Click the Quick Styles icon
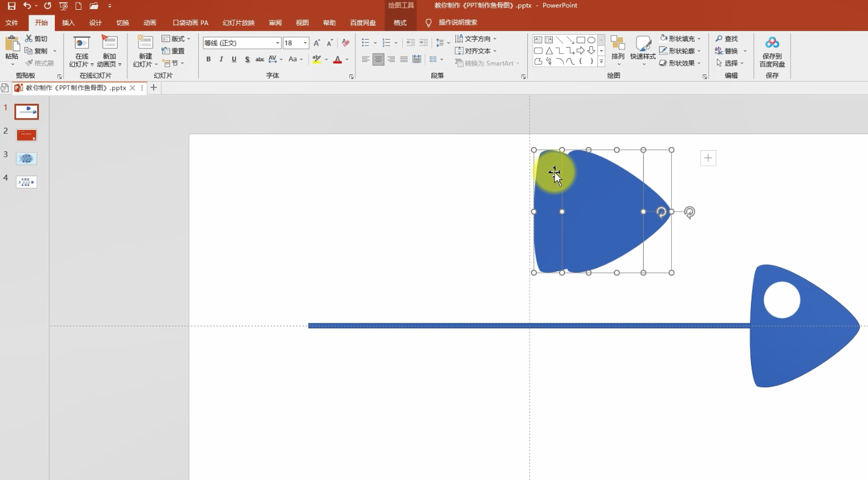 tap(643, 43)
